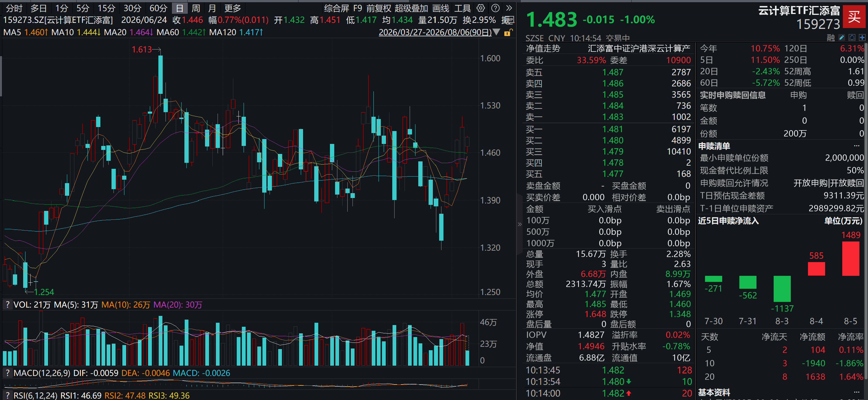The image size is (868, 400).
Task: Click the MACD indicator help question mark
Action: 7,373
